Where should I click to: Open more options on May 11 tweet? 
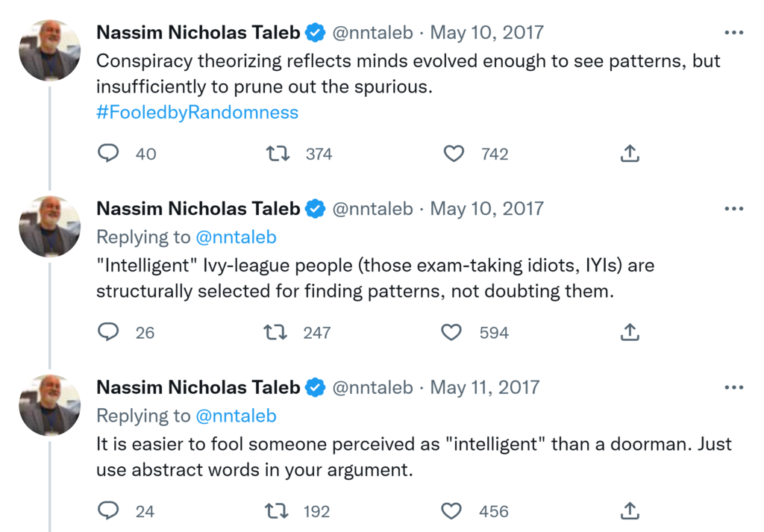tap(734, 388)
